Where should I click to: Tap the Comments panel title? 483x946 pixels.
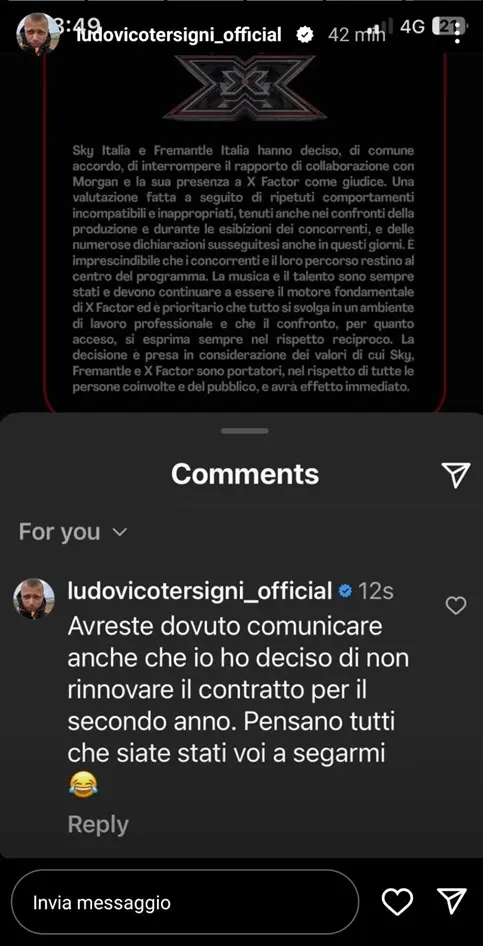pos(245,474)
